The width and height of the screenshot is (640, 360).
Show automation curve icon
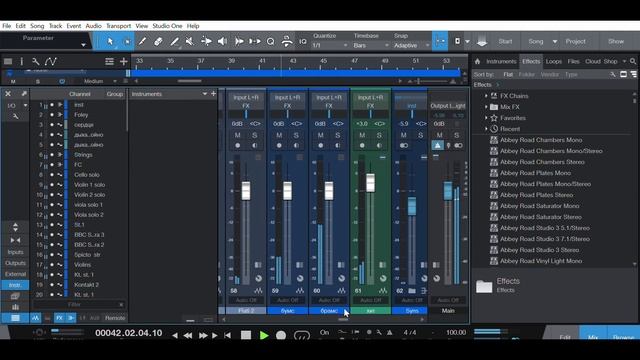pyautogui.click(x=51, y=62)
